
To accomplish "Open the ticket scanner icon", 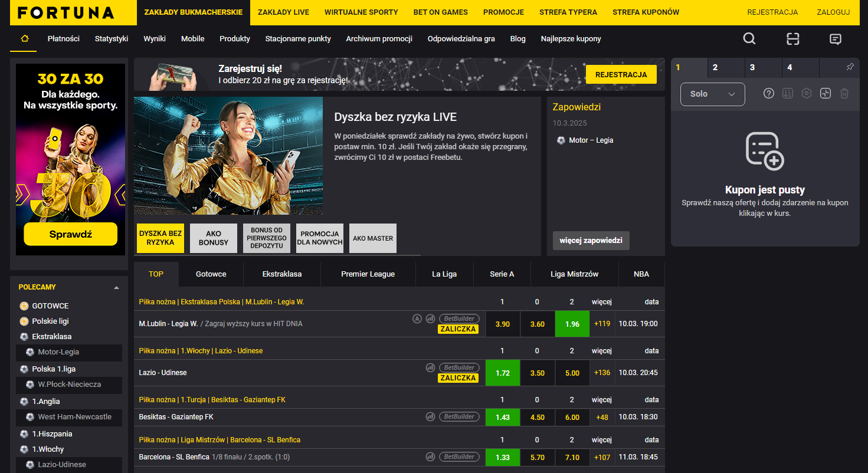I will [792, 39].
